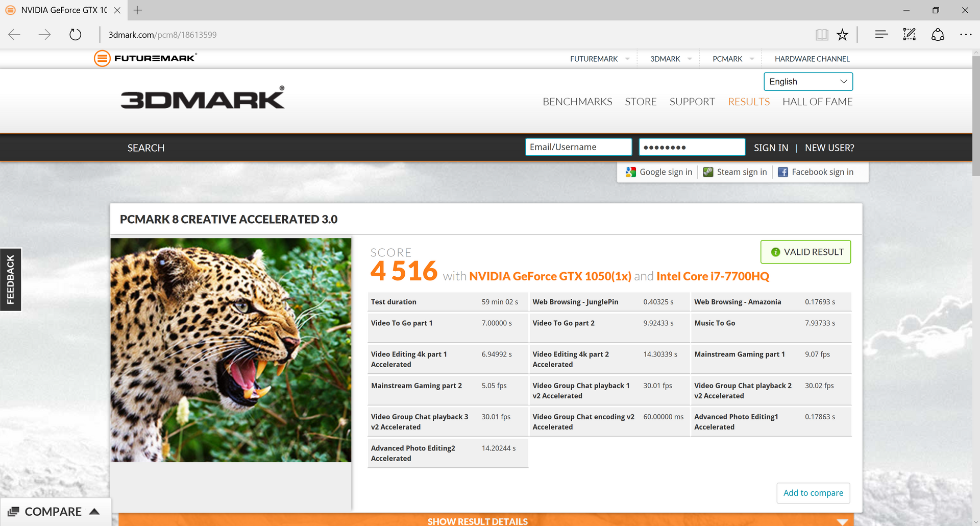Expand SHOW RESULT DETAILS bar

tap(486, 520)
